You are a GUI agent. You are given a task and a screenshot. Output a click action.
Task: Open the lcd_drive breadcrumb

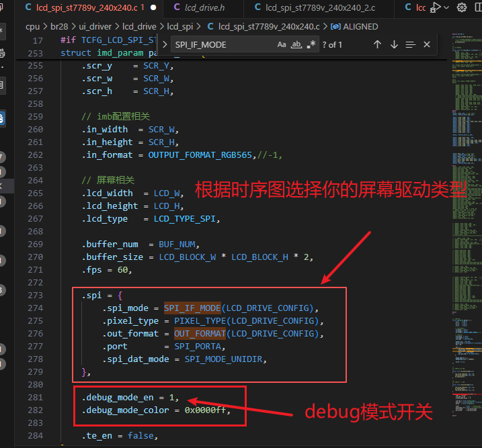139,27
